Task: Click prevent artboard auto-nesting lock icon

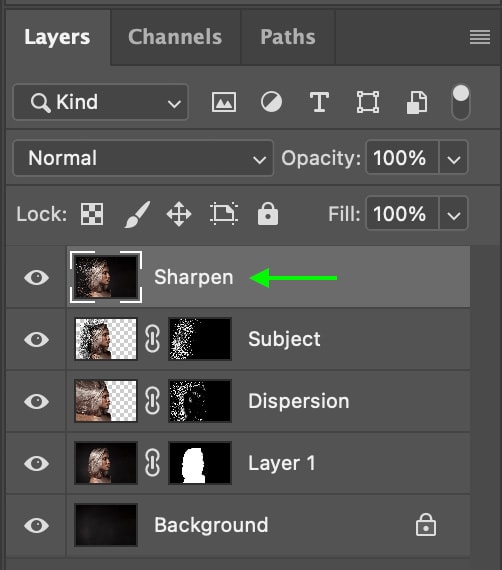Action: 224,214
